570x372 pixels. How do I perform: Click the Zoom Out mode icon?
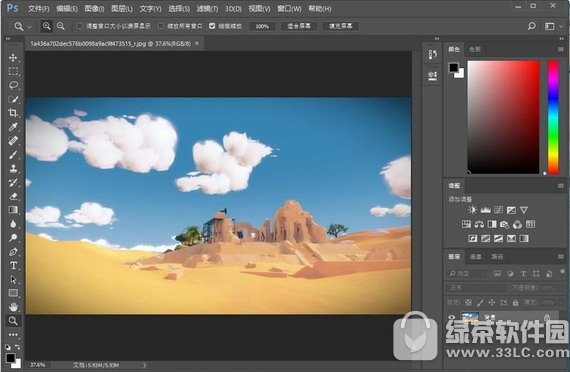tap(61, 26)
